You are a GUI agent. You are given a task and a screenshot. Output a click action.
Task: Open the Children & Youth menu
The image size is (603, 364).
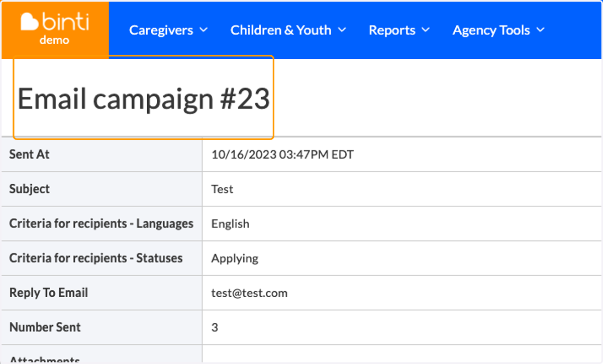pyautogui.click(x=288, y=30)
